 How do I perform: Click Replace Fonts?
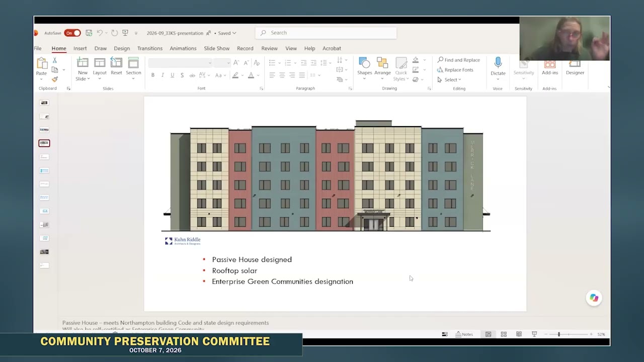click(x=455, y=70)
